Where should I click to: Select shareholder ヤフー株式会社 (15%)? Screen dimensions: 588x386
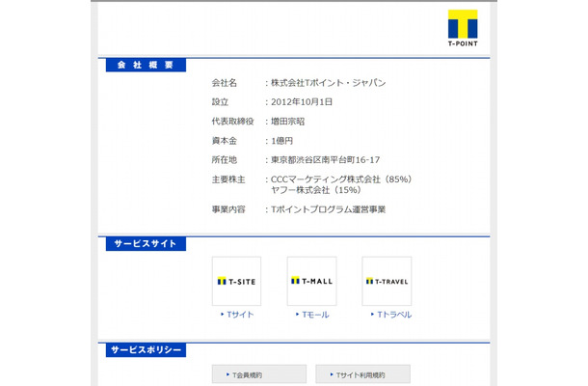pos(316,190)
